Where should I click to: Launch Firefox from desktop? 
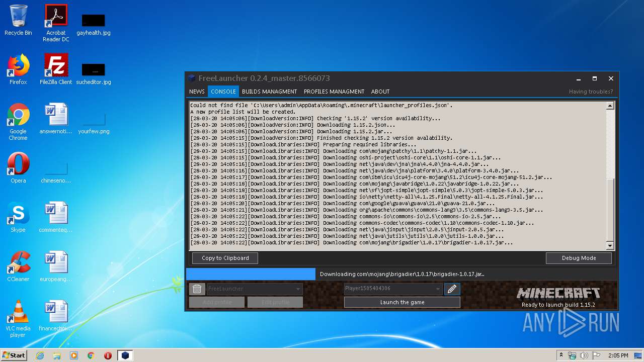coord(18,69)
